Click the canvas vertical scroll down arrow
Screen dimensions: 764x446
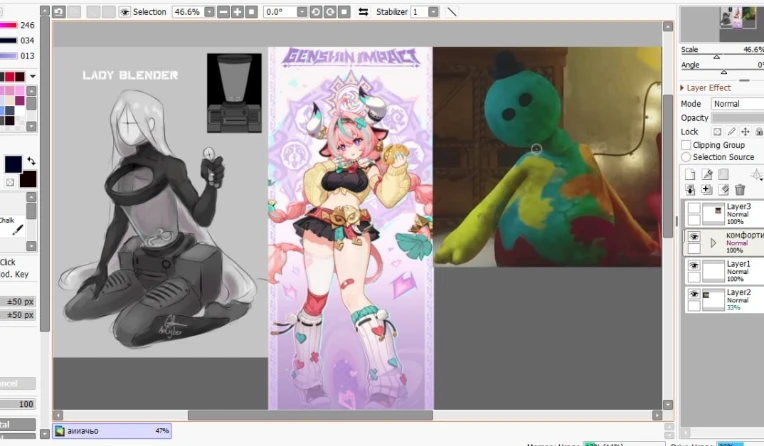click(x=668, y=405)
